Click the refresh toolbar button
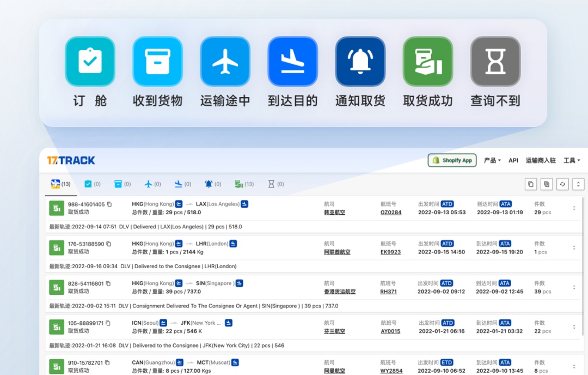 (562, 184)
